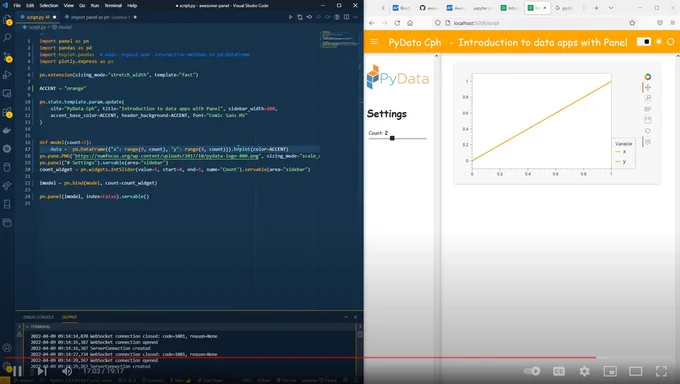Open editor More Actions ellipsis
The image size is (680, 384).
click(x=356, y=17)
